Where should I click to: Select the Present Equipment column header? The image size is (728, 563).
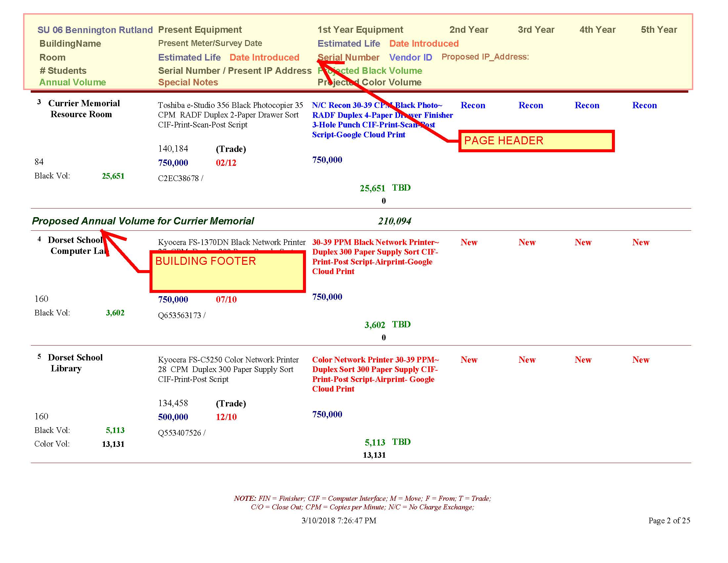point(200,30)
